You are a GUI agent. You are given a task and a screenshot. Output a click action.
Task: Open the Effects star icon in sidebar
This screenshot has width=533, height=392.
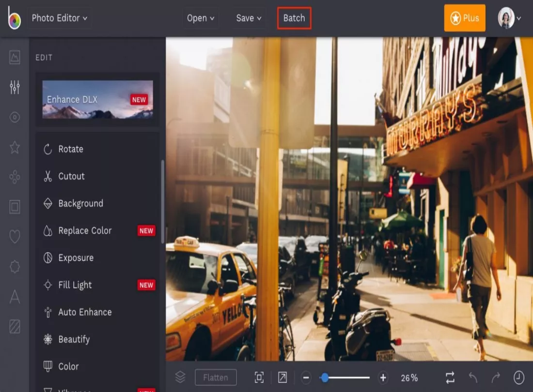tap(15, 148)
